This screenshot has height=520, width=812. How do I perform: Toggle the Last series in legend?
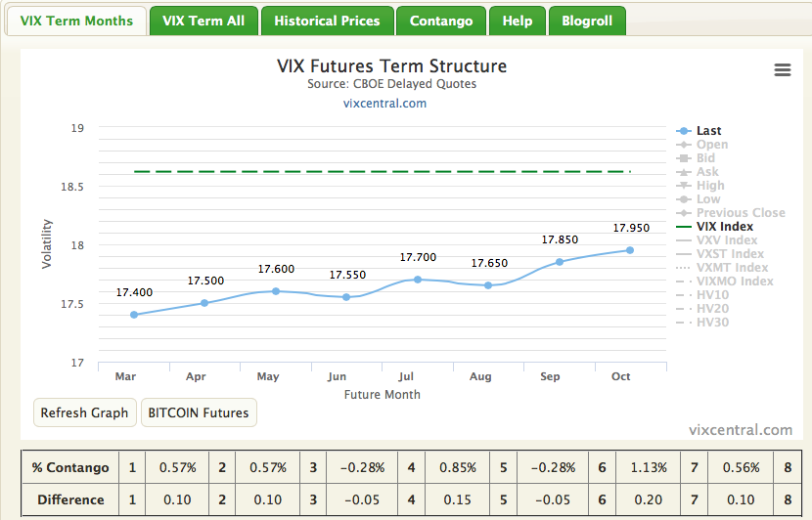708,131
